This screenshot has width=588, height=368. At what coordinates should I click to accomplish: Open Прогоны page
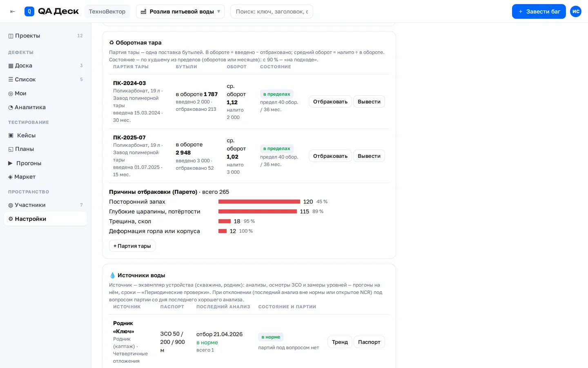45,163
